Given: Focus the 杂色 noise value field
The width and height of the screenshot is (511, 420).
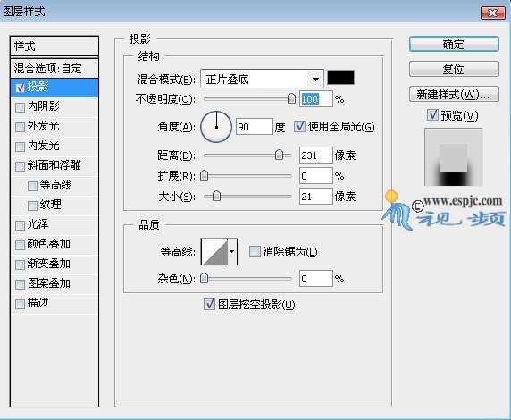Looking at the screenshot, I should point(315,279).
